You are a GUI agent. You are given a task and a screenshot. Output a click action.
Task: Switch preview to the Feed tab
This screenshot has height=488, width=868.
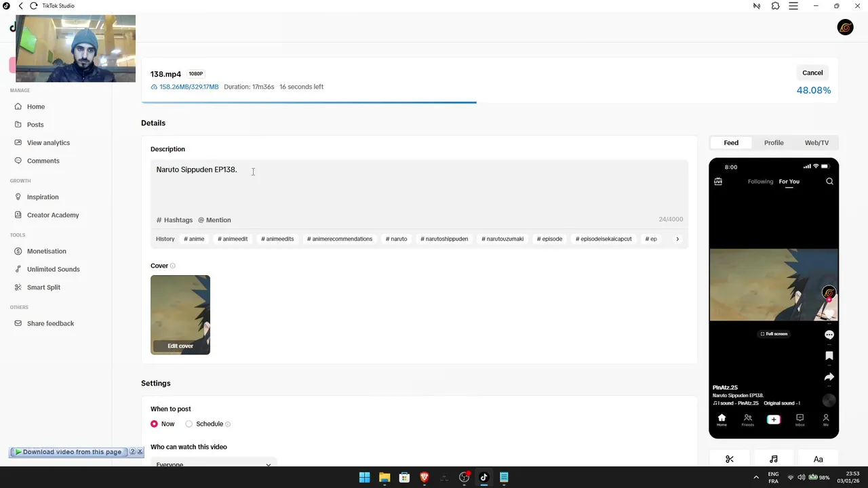tap(731, 143)
